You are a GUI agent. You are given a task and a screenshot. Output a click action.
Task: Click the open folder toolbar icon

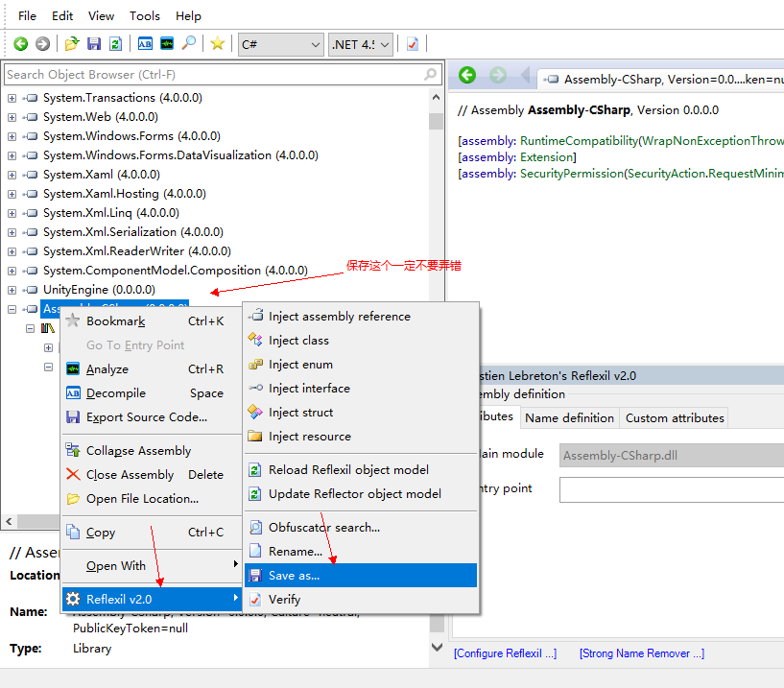click(x=72, y=44)
